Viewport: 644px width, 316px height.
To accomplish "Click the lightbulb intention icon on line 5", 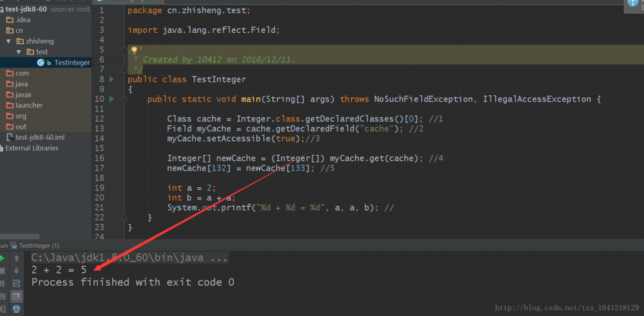I will point(134,50).
